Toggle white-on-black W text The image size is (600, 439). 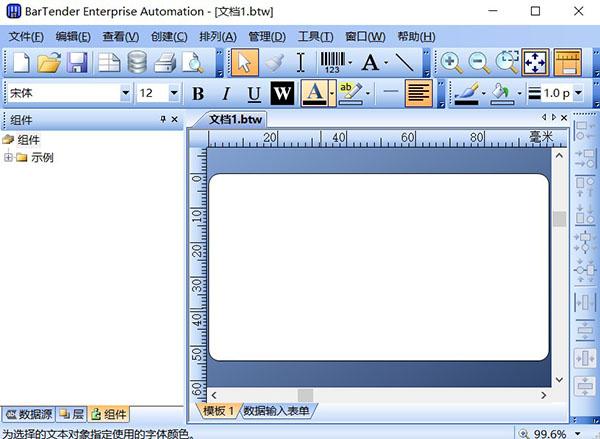click(x=282, y=93)
